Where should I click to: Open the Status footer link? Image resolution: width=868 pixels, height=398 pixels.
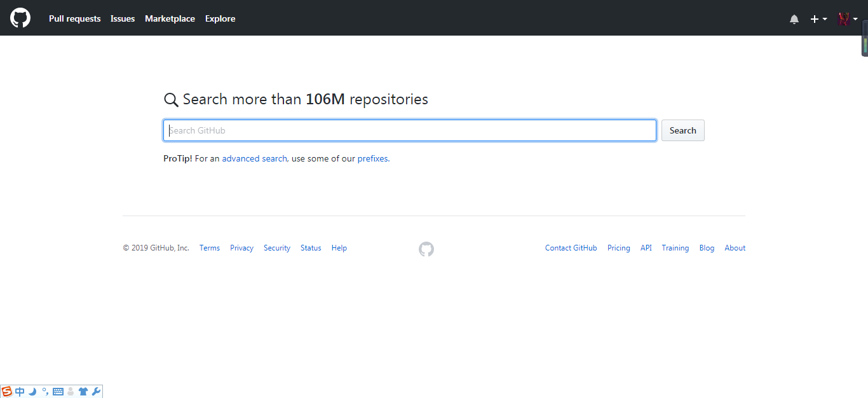point(311,248)
